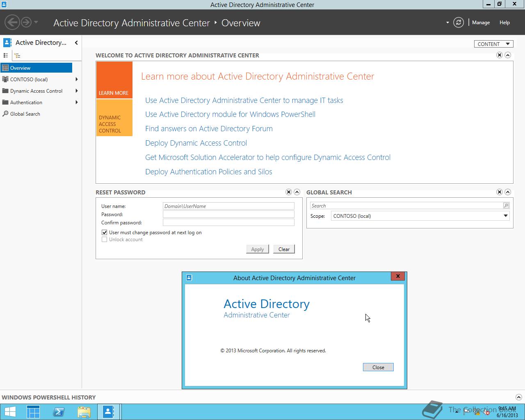Select the LEARN MORE orange tile
Viewport: 525px width, 420px height.
(x=114, y=80)
